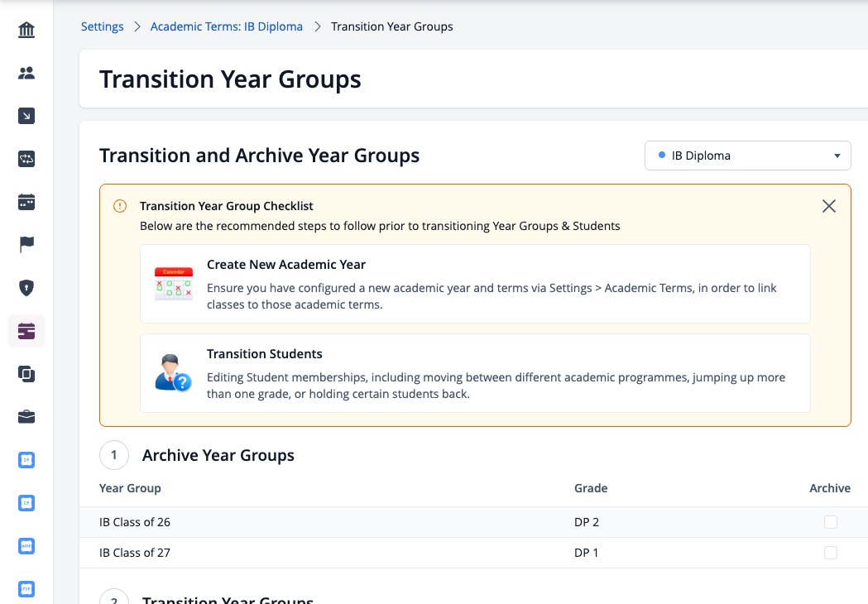Screen dimensions: 868x604
Task: Open the IB Diploma programme dropdown
Action: point(747,156)
